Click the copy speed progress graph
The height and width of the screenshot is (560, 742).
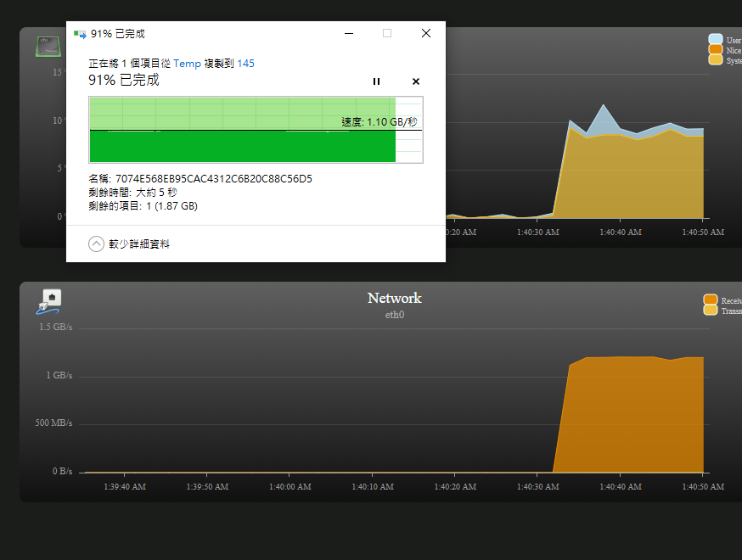click(x=256, y=130)
